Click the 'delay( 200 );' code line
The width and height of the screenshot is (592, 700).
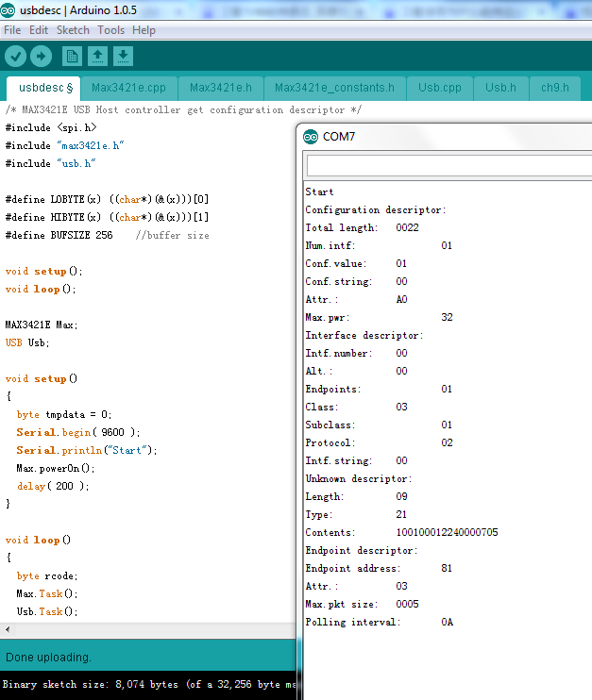click(x=53, y=486)
